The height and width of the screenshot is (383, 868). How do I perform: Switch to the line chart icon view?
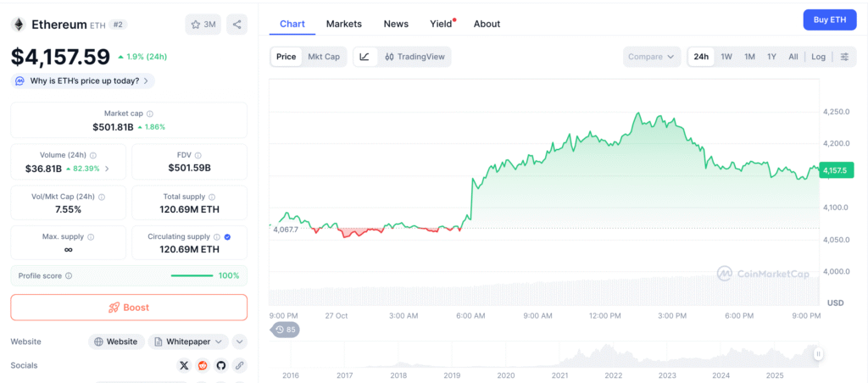[364, 57]
